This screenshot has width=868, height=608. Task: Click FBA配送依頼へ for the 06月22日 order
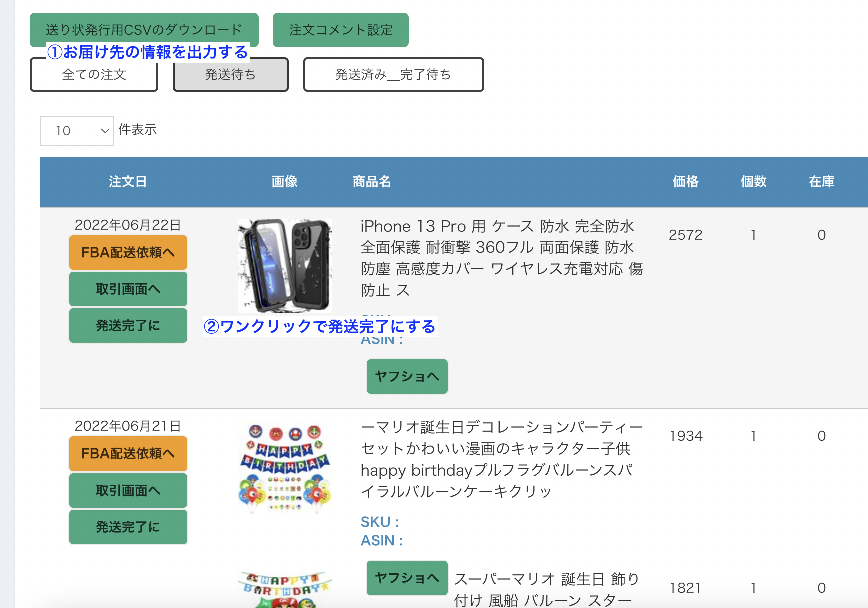[x=128, y=253]
